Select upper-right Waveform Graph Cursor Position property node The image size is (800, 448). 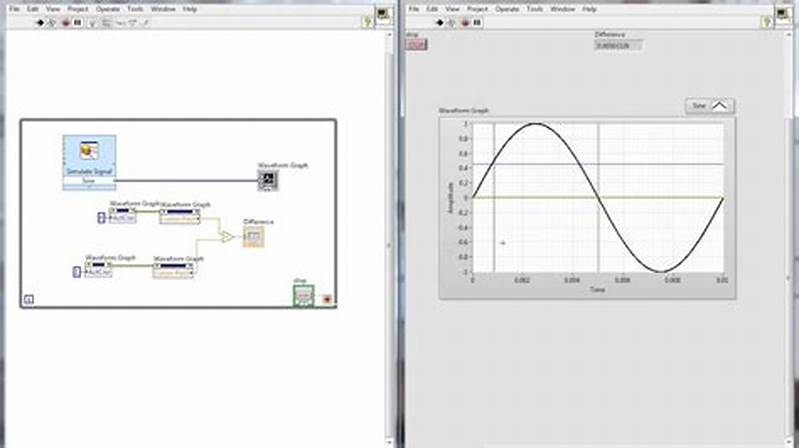click(x=180, y=216)
